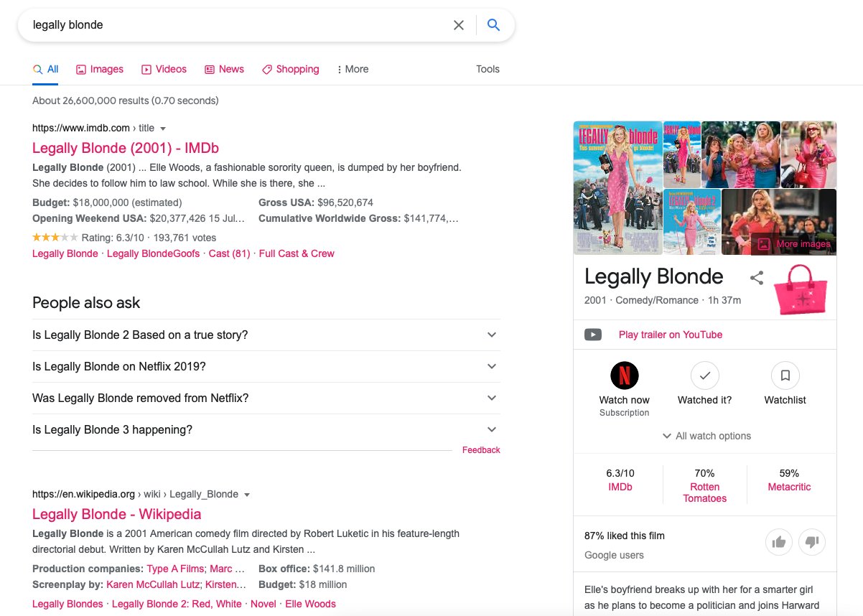The height and width of the screenshot is (616, 863).
Task: Open thumbnail of woman in pink leather holding dog
Action: click(809, 154)
